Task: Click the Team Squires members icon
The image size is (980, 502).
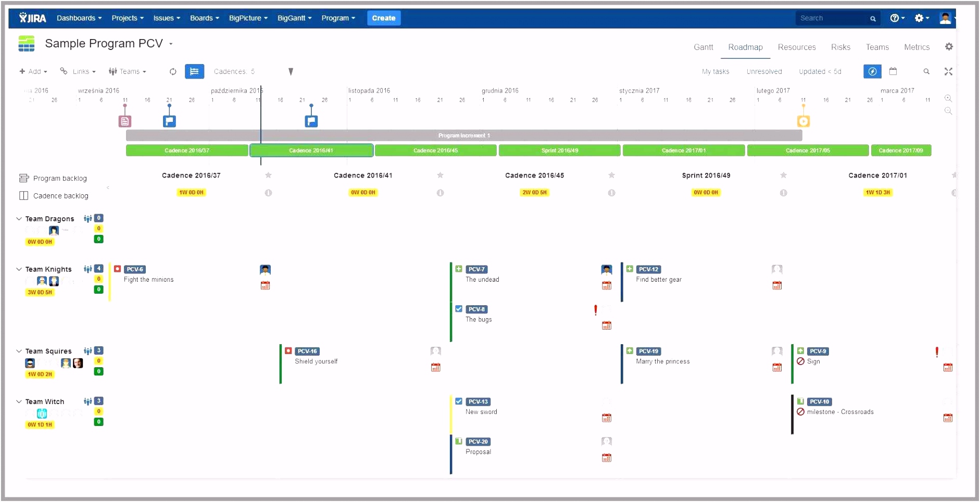Action: pos(87,351)
